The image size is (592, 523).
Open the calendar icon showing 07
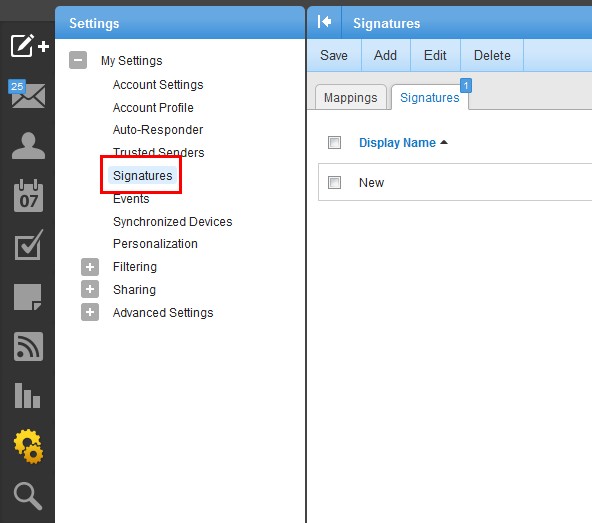point(28,196)
